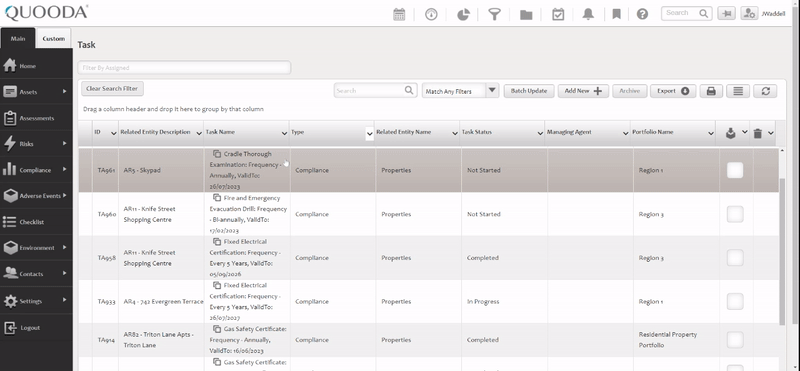Open Assessments in sidebar
The height and width of the screenshot is (371, 800).
click(36, 118)
